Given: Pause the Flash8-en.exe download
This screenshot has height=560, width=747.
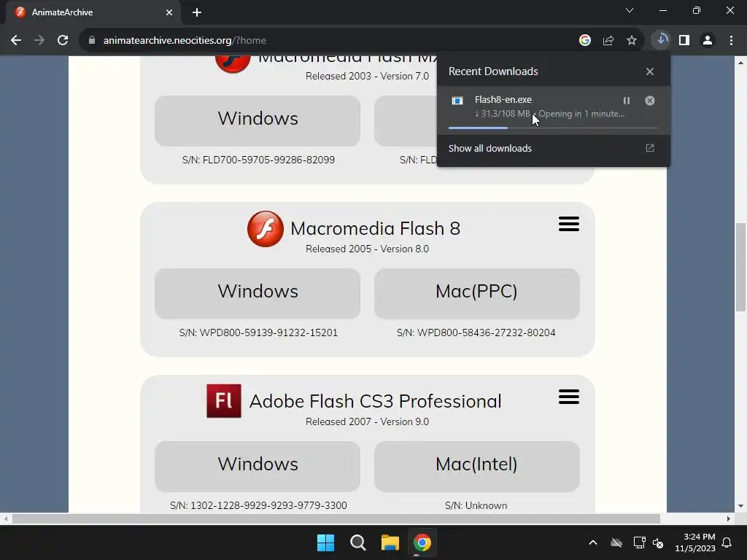Looking at the screenshot, I should pyautogui.click(x=627, y=101).
